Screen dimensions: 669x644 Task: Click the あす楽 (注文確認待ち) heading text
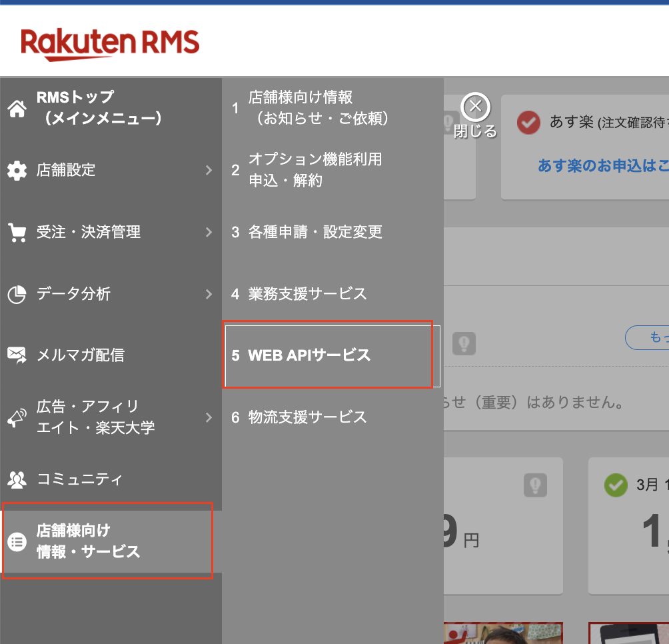pyautogui.click(x=609, y=123)
